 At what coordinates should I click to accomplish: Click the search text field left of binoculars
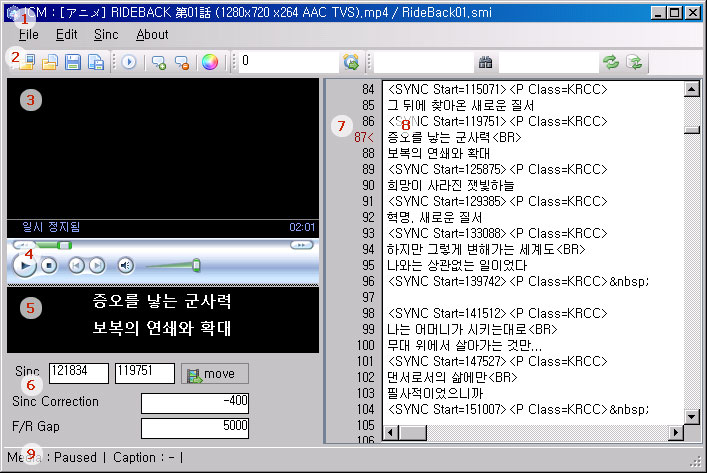coord(423,62)
